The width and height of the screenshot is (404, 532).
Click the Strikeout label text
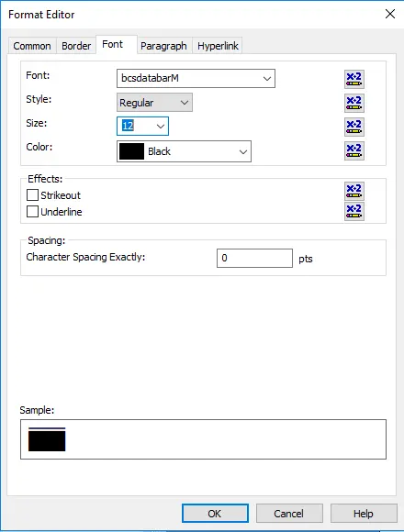click(61, 195)
